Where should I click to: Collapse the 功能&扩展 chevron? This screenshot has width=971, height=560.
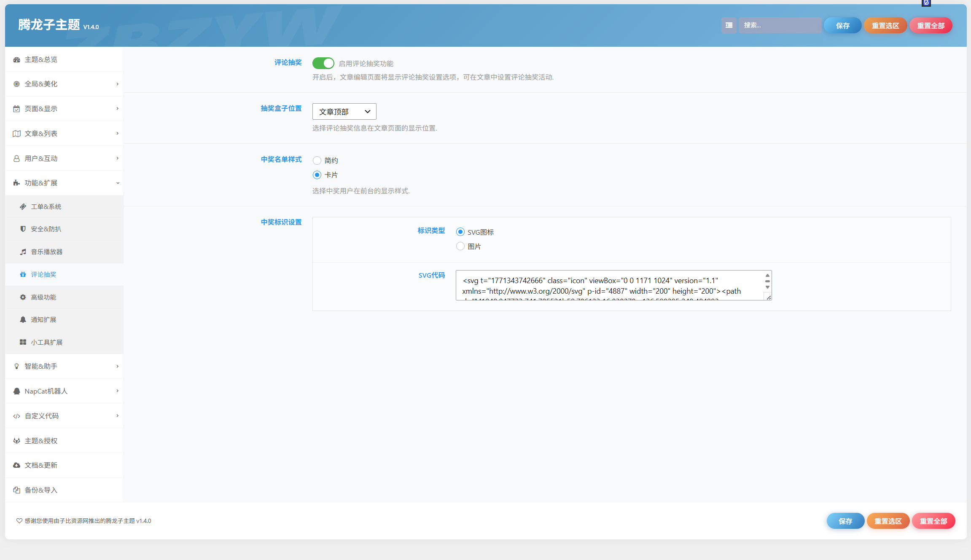coord(118,183)
